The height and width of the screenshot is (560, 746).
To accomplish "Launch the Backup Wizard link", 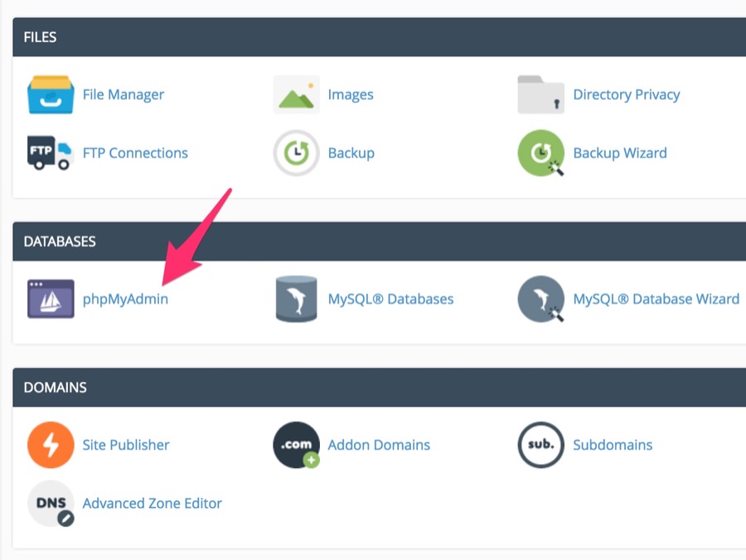I will [620, 153].
